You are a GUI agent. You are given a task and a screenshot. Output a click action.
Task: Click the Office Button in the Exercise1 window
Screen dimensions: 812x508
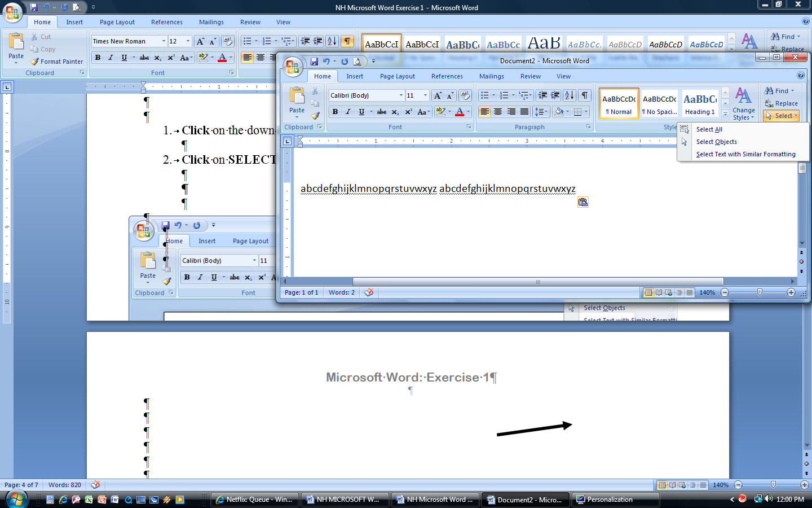(12, 12)
